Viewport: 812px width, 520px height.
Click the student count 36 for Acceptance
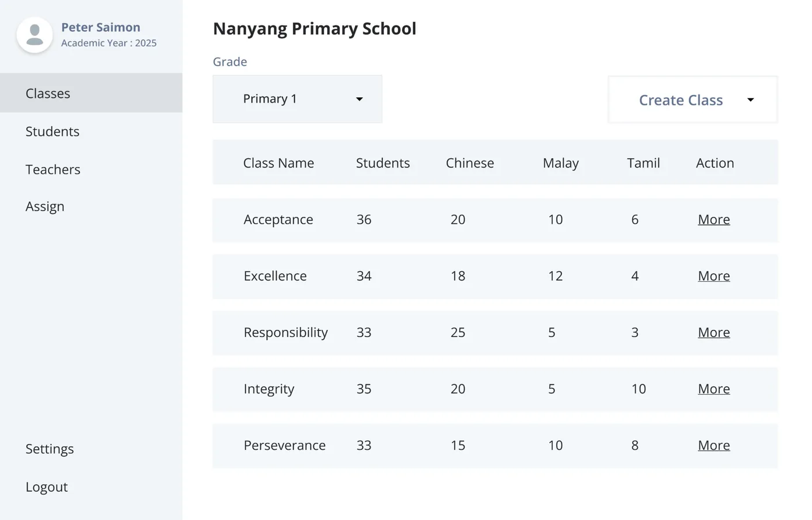364,220
